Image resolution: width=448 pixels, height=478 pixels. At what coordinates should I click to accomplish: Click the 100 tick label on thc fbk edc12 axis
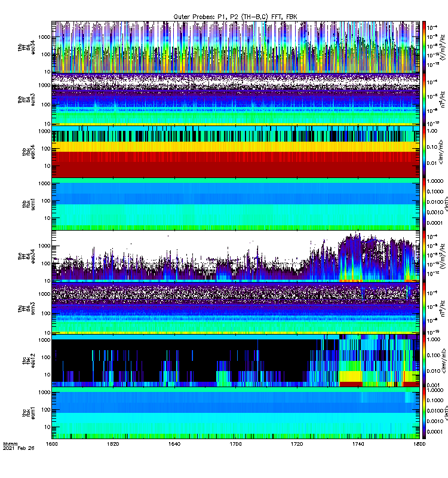coord(46,357)
